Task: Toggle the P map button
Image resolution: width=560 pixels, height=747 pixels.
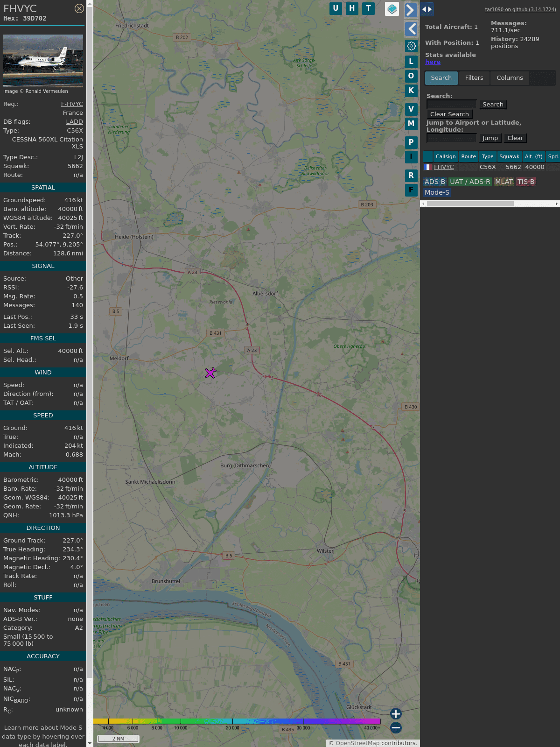Action: click(x=411, y=142)
